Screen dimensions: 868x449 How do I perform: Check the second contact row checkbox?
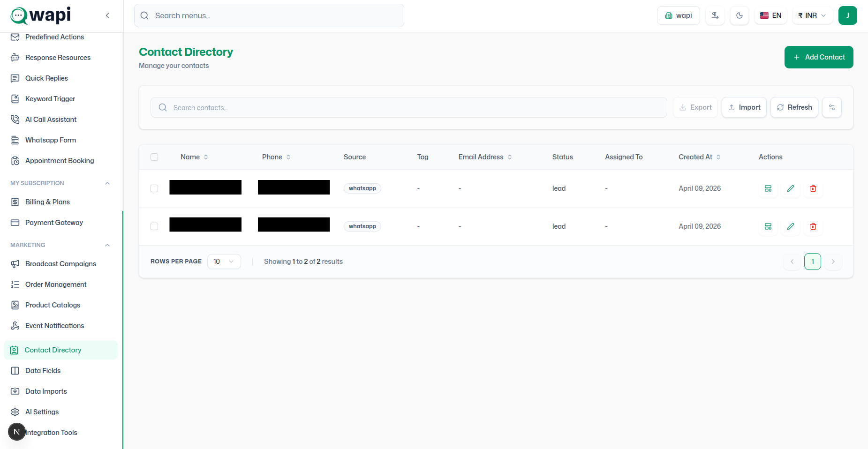click(154, 226)
